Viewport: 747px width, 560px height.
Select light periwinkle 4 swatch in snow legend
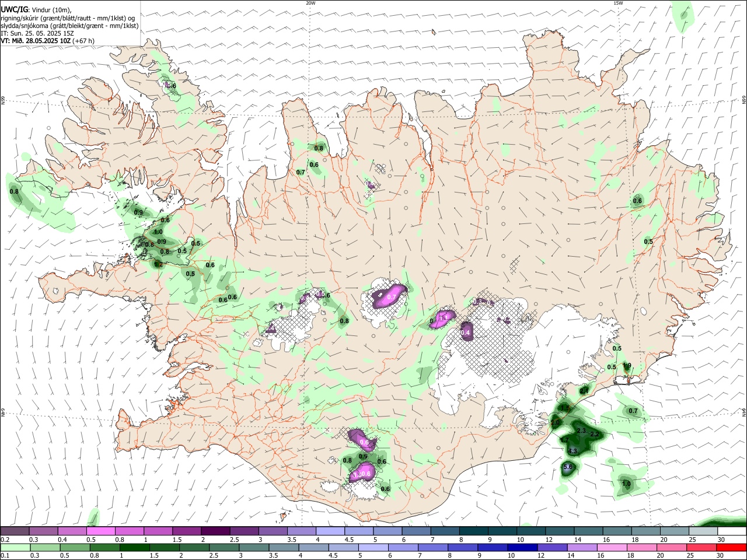[x=330, y=531]
